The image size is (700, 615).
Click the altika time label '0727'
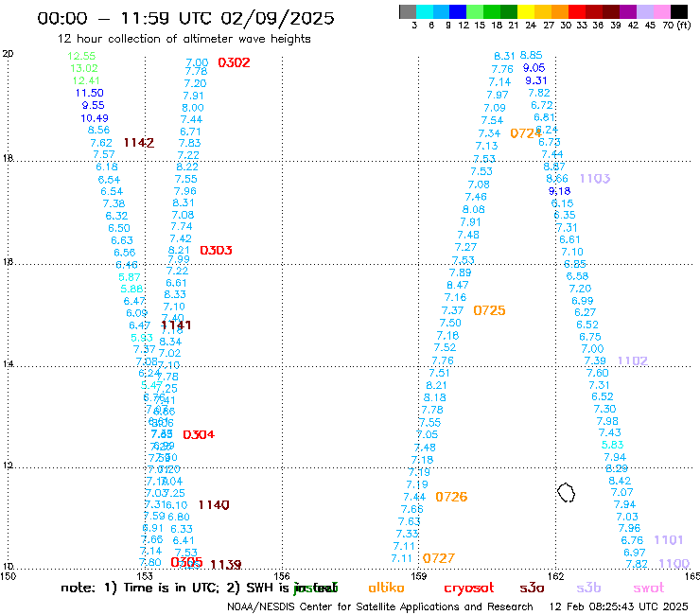tap(439, 558)
